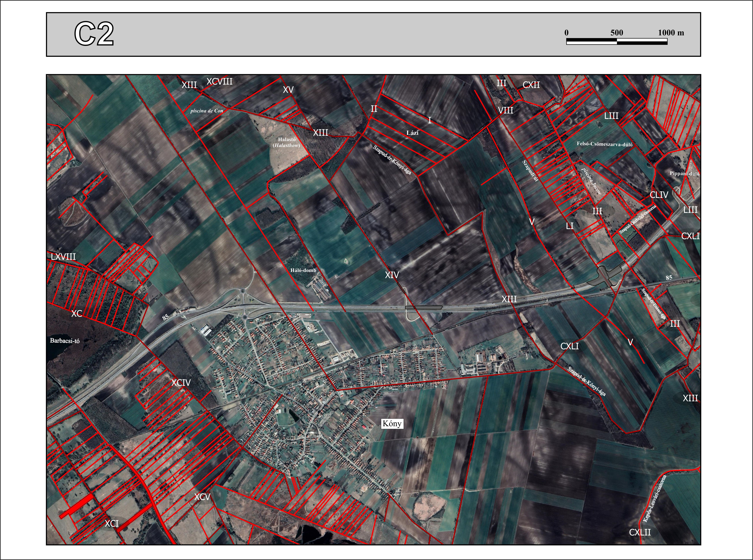Click the CXLII parcel numeral
Screen dimensions: 753x560
click(640, 532)
